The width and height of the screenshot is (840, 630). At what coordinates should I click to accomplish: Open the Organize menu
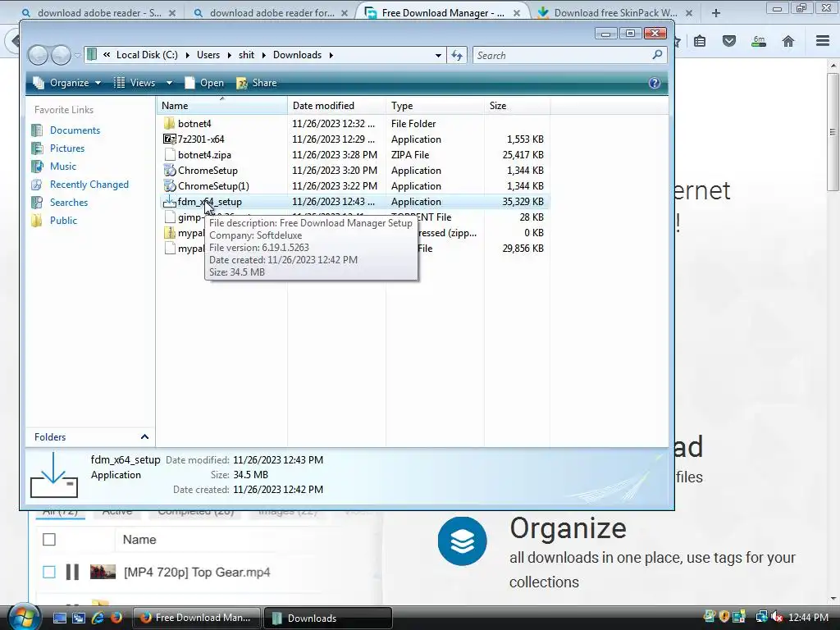(x=66, y=83)
